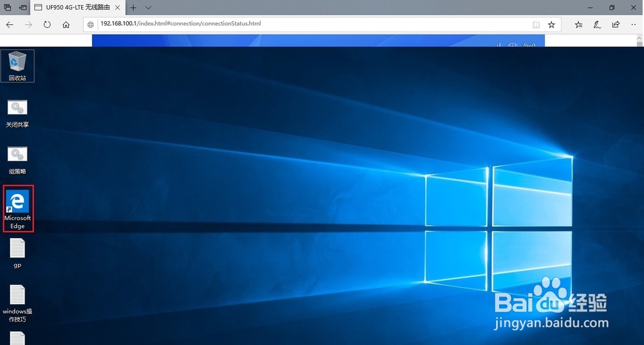
Task: Open the tabs you've set aside icon
Action: click(7, 7)
